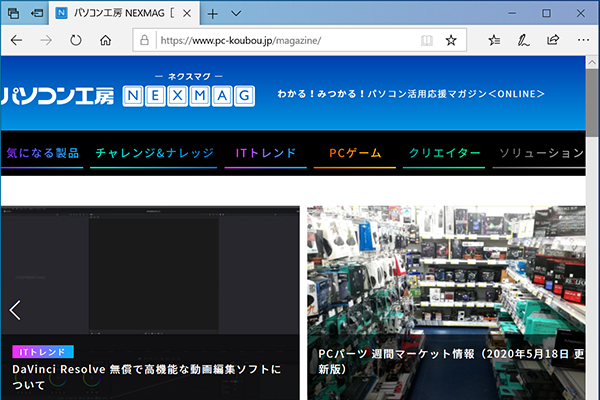Open the Settings and more menu

click(x=582, y=41)
